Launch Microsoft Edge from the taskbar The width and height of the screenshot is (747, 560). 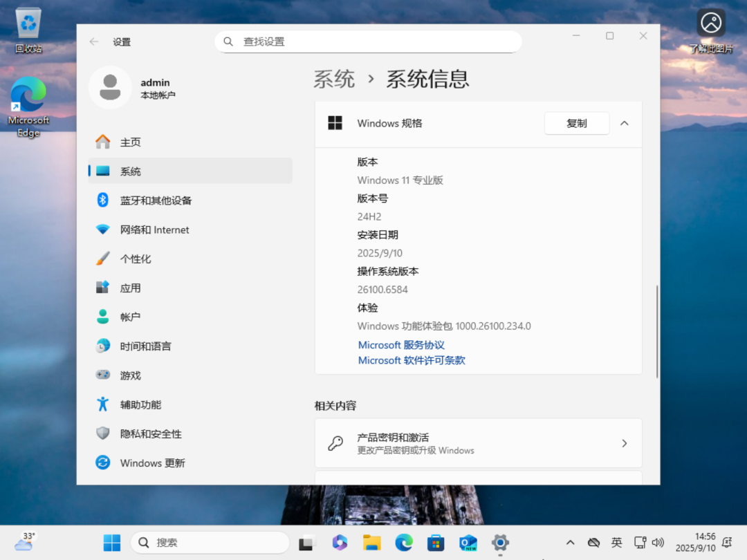tap(403, 543)
